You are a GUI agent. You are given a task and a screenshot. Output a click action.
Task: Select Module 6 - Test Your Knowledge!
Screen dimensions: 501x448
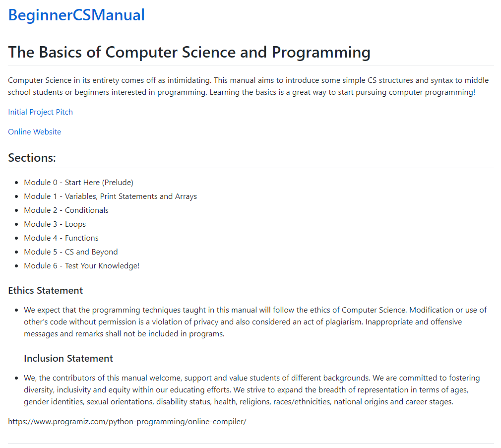tap(82, 266)
